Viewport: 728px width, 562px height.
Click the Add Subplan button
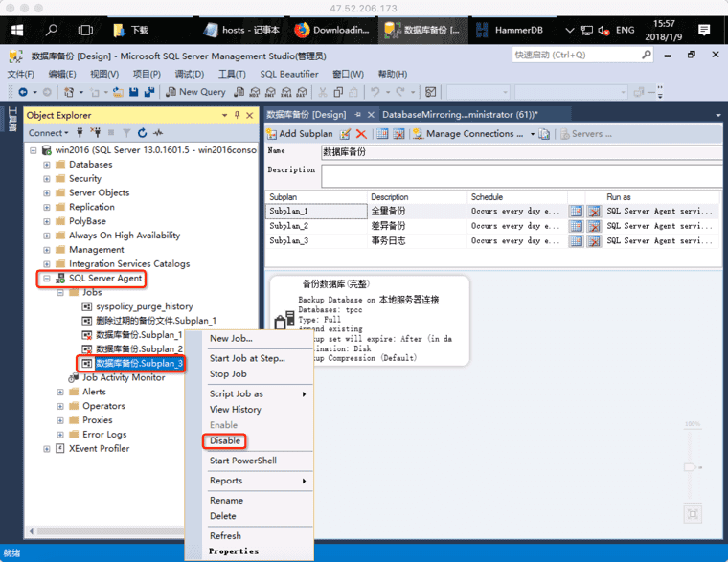click(x=300, y=134)
